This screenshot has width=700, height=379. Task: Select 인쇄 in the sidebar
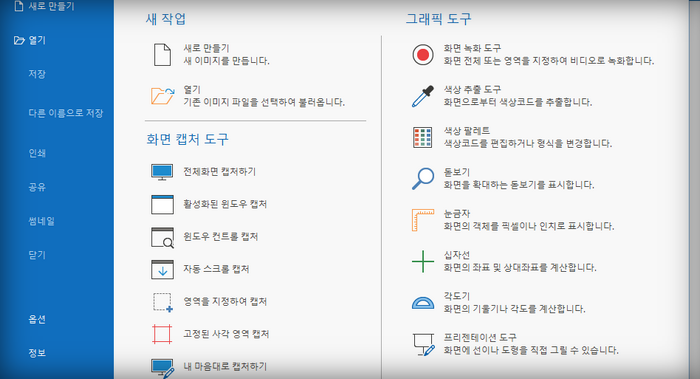(37, 153)
